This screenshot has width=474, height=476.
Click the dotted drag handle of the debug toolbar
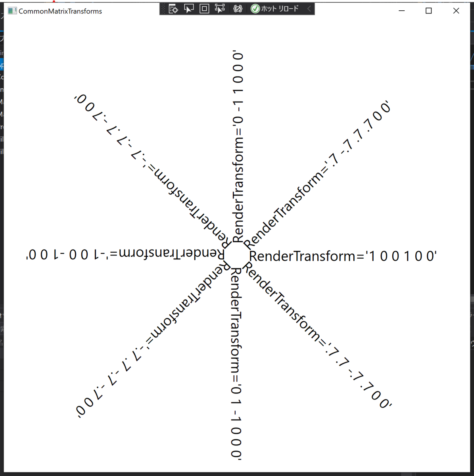pyautogui.click(x=163, y=8)
